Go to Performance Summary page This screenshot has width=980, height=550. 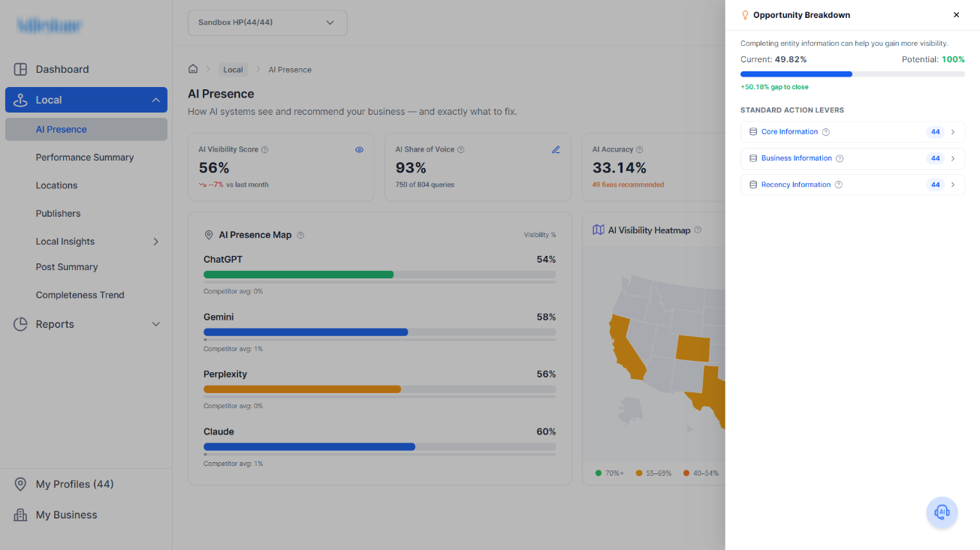pyautogui.click(x=85, y=158)
